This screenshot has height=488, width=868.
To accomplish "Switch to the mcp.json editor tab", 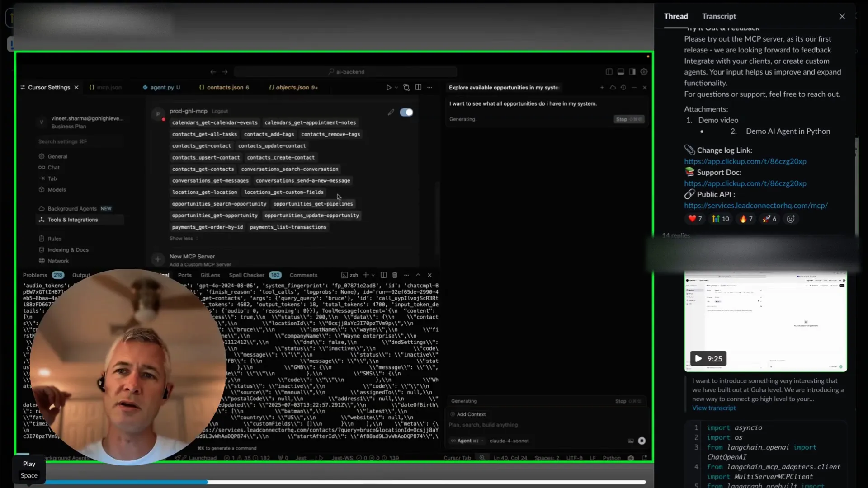I will coord(106,88).
